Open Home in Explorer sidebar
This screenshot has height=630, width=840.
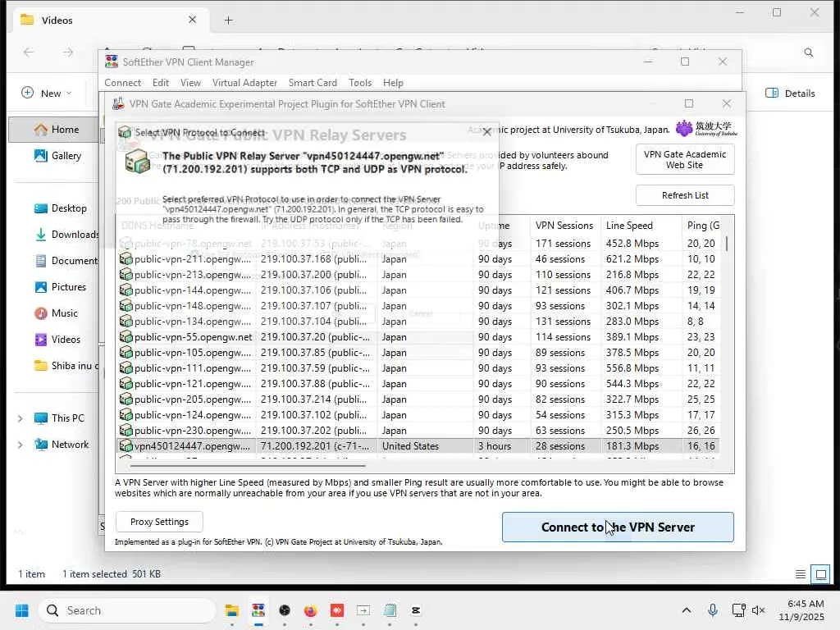point(57,129)
